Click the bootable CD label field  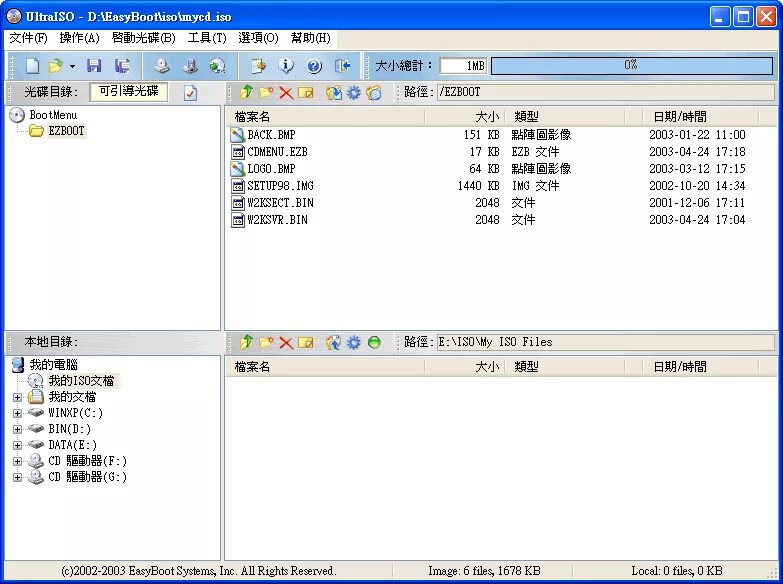pos(128,91)
